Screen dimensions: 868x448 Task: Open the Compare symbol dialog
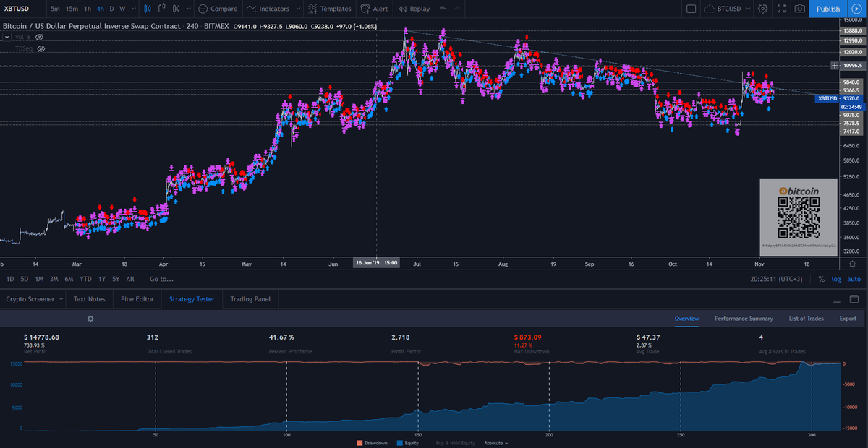[x=218, y=9]
